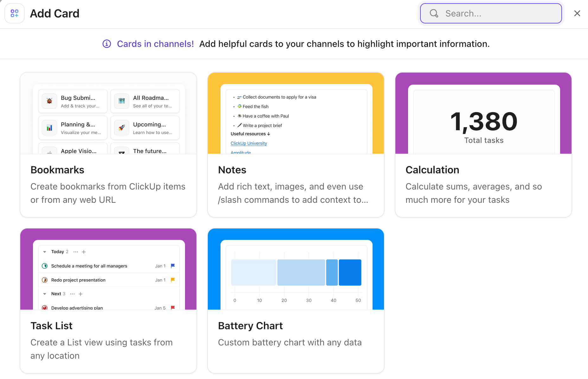Click the map icon on the All Roadmaps bookmark
The height and width of the screenshot is (379, 588).
[121, 101]
